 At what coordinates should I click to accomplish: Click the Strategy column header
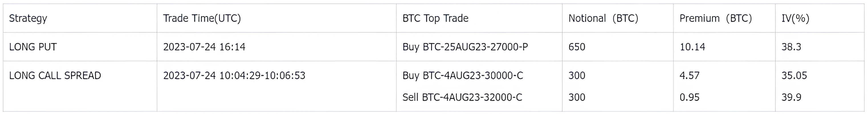tap(28, 18)
